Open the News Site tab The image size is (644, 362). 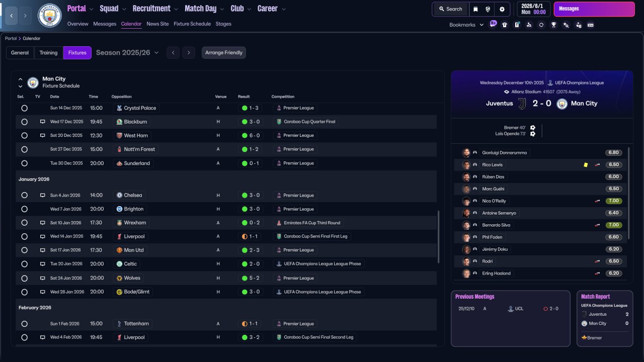[x=157, y=24]
